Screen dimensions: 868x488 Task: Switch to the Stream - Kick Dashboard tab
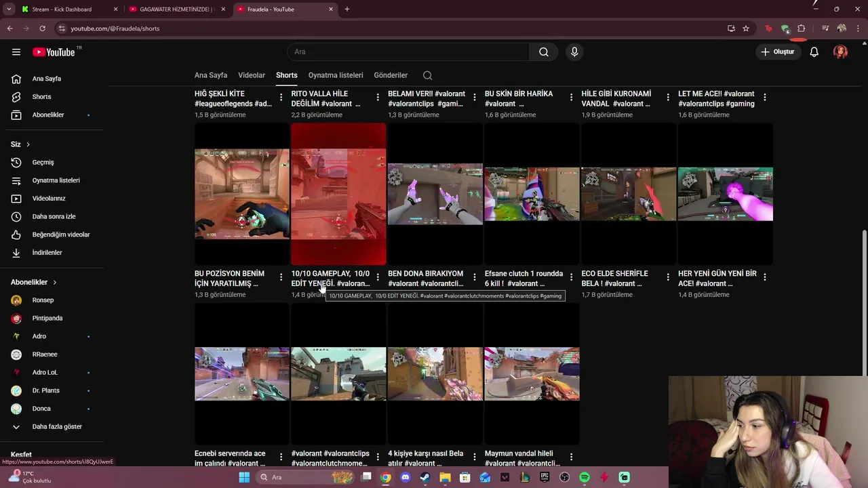[69, 9]
